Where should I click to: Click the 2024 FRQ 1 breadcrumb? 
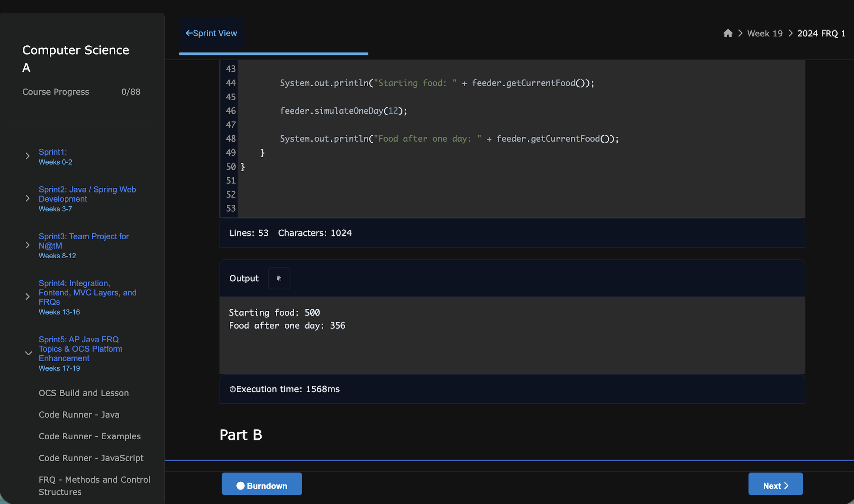tap(821, 33)
